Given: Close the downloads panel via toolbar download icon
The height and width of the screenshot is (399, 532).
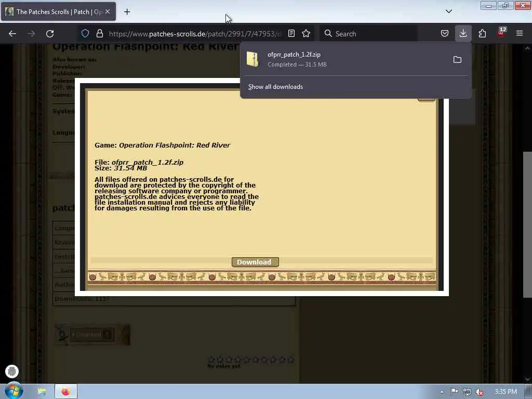Looking at the screenshot, I should [x=463, y=33].
